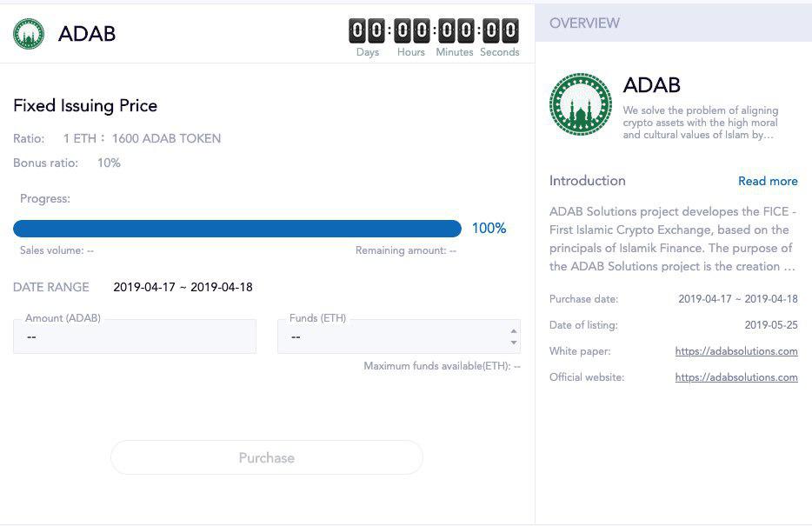Click the ADAB title in Overview panel
812x526 pixels.
pyautogui.click(x=651, y=85)
